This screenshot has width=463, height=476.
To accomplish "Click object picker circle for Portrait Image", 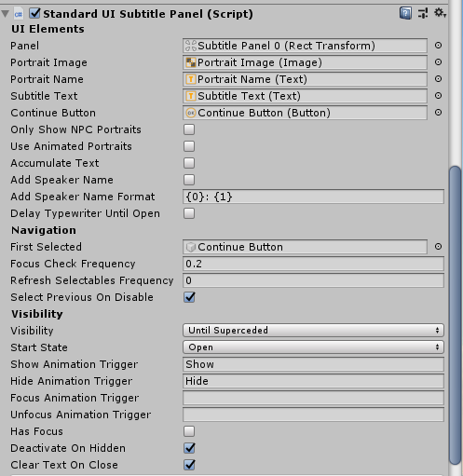I will 438,62.
